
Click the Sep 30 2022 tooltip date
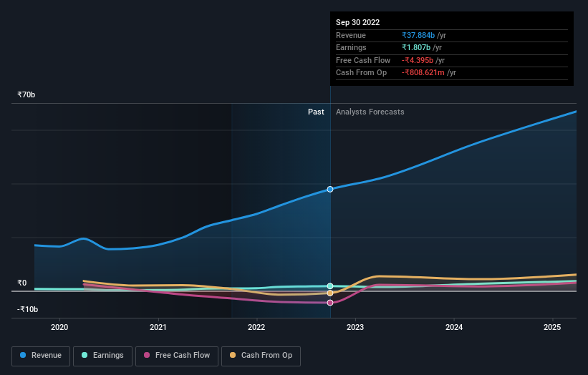[358, 22]
